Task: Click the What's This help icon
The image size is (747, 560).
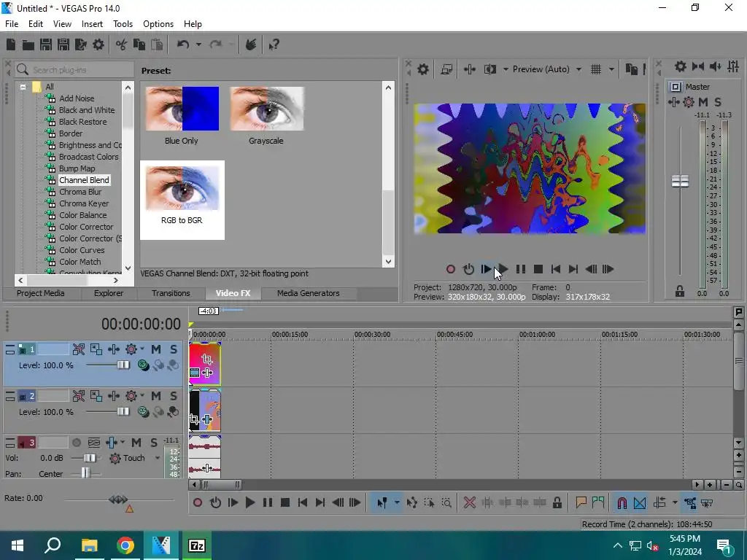Action: (x=274, y=44)
